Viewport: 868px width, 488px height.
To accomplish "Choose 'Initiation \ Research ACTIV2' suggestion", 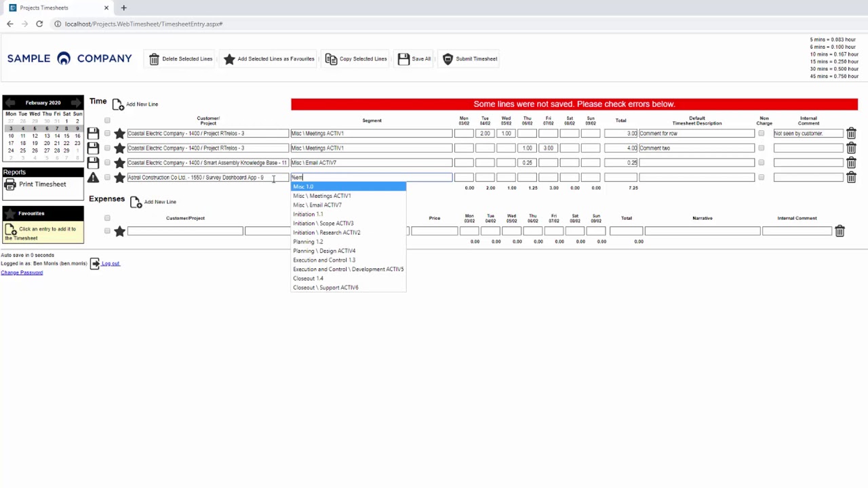I will coord(349,232).
